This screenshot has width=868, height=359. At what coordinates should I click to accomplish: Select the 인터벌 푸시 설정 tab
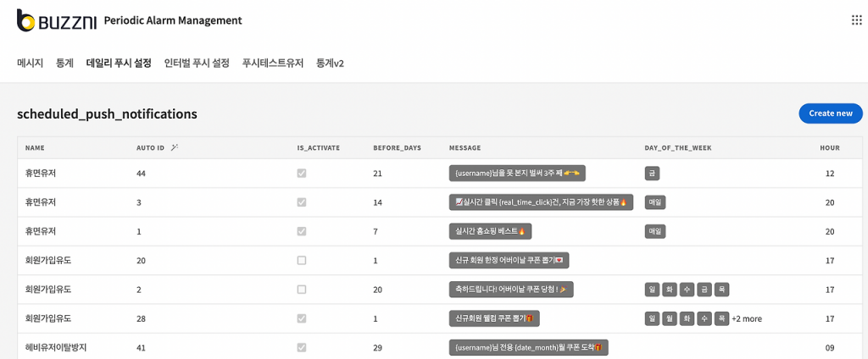197,63
